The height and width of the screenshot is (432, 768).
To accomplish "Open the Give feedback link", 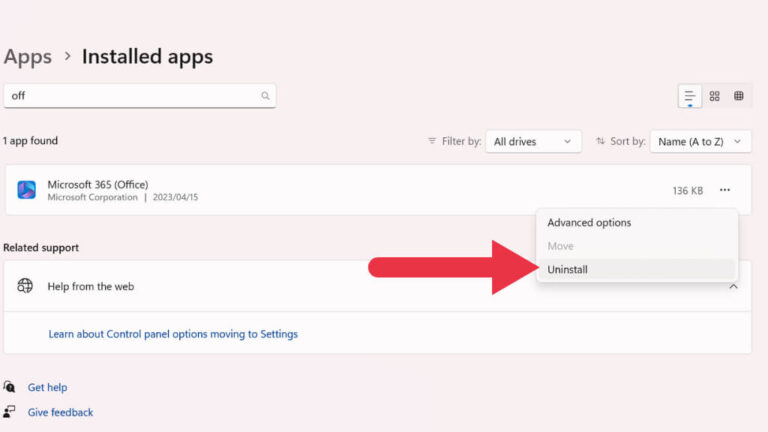I will tap(60, 412).
